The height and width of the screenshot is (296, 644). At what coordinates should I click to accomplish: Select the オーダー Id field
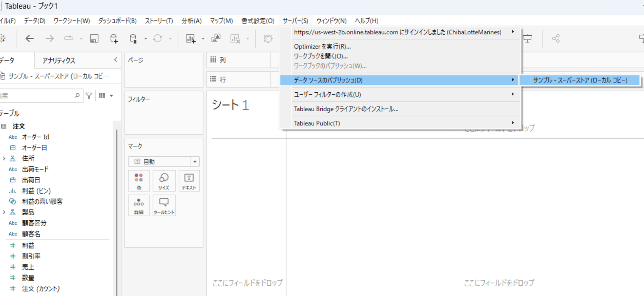35,137
